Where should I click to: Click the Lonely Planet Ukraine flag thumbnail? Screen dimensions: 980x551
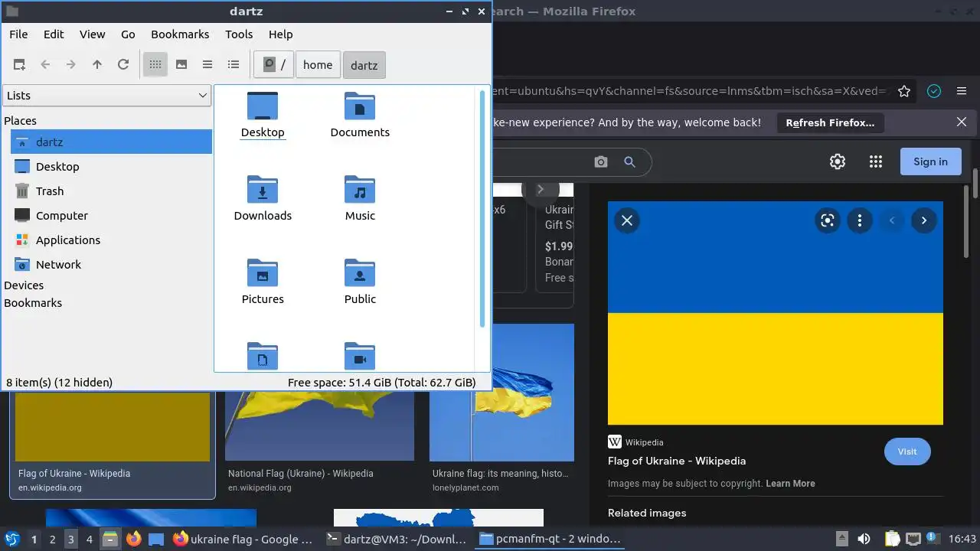pos(501,392)
